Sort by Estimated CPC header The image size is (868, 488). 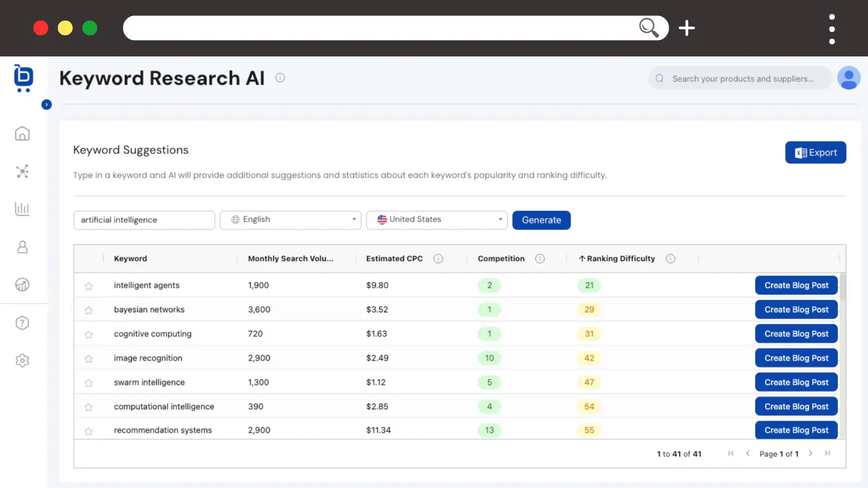(x=394, y=259)
